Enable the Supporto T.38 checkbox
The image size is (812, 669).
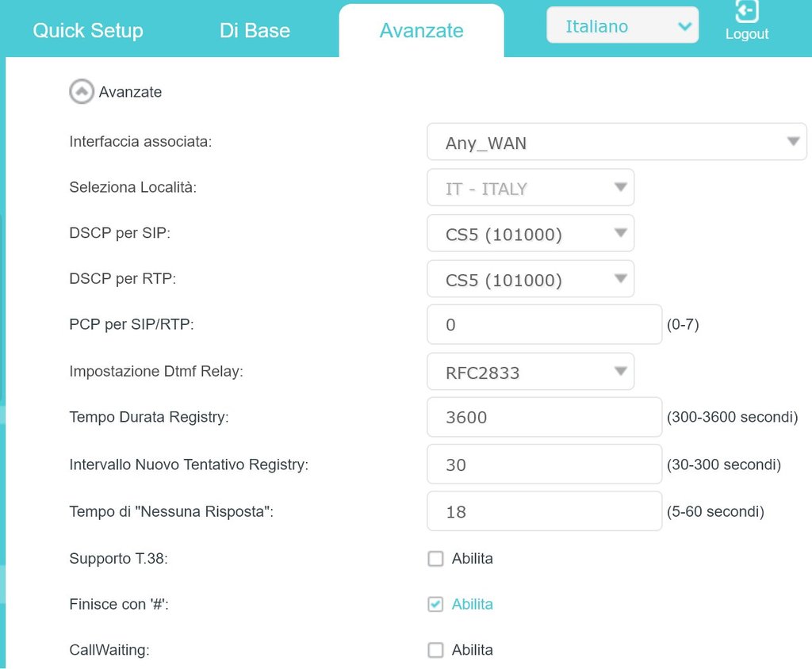tap(435, 559)
